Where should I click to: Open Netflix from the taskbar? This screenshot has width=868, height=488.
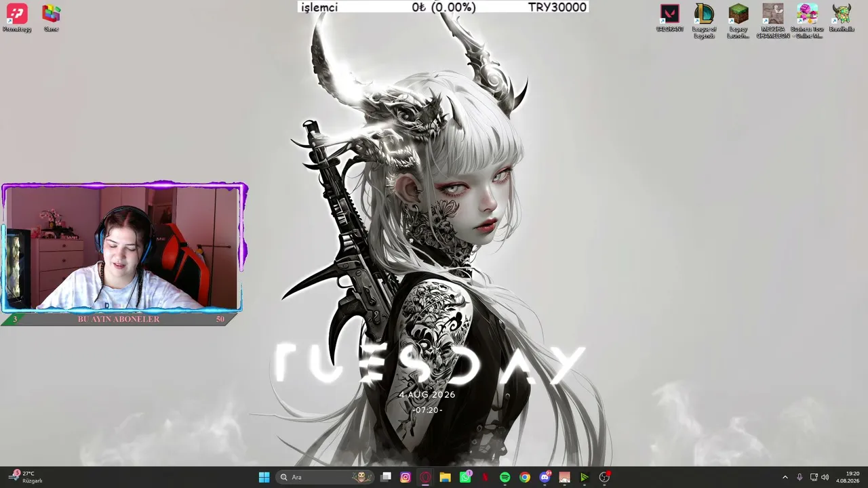tap(485, 477)
